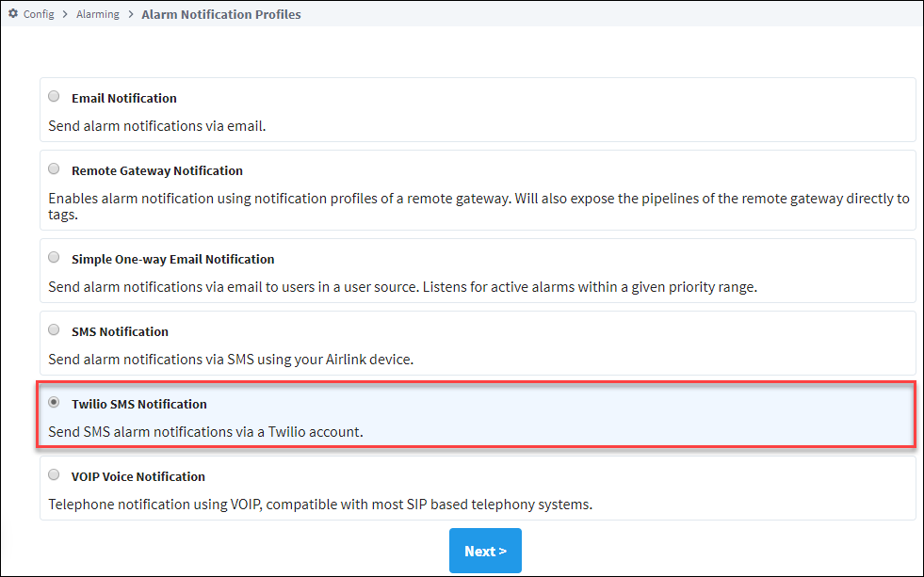
Task: Click the SMS Notification option label
Action: (x=121, y=331)
